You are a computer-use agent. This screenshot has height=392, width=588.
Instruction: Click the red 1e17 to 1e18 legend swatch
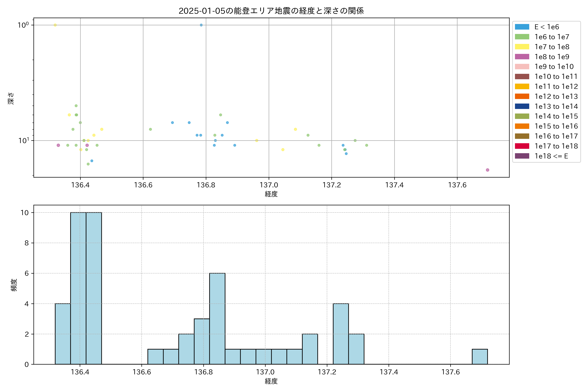click(x=522, y=146)
